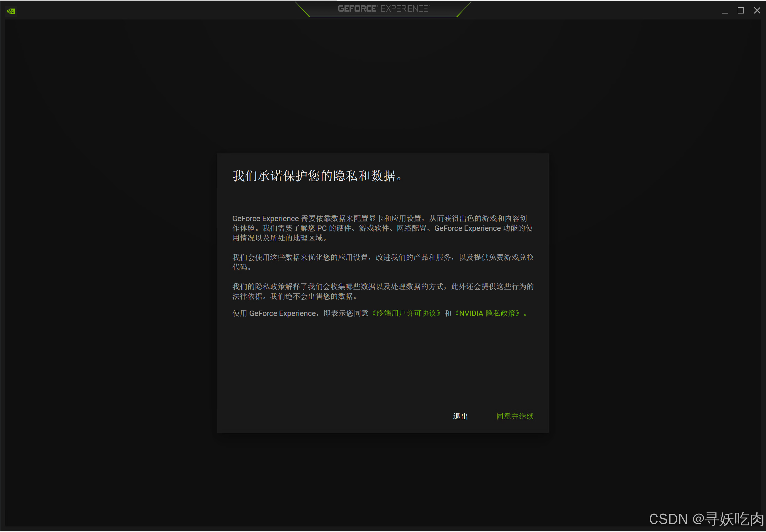Close the GeForce Experience window
The image size is (766, 532).
(x=757, y=11)
